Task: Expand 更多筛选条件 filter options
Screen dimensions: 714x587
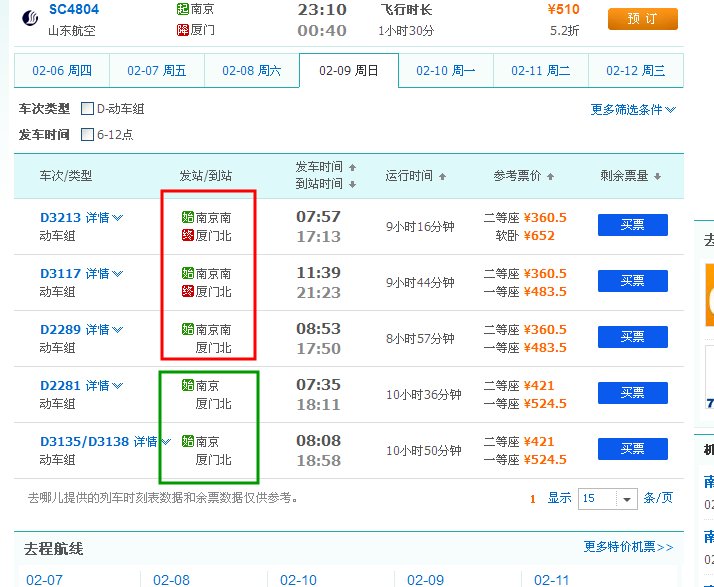Action: click(x=633, y=109)
